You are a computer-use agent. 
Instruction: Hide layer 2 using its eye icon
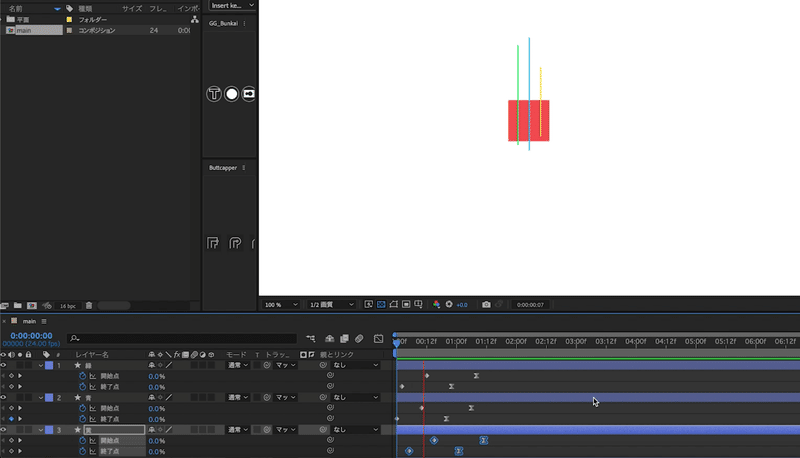[4, 397]
